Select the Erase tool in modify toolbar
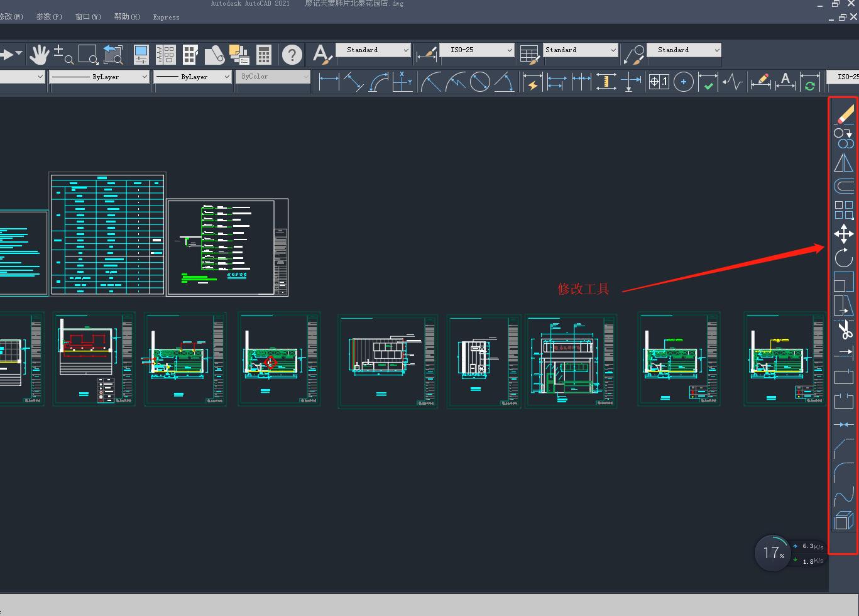The image size is (859, 616). click(x=844, y=114)
